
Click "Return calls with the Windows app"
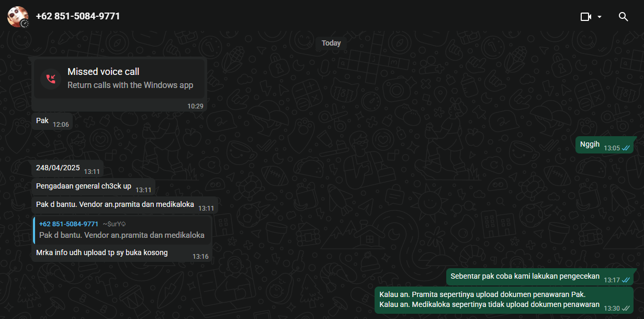[x=130, y=85]
